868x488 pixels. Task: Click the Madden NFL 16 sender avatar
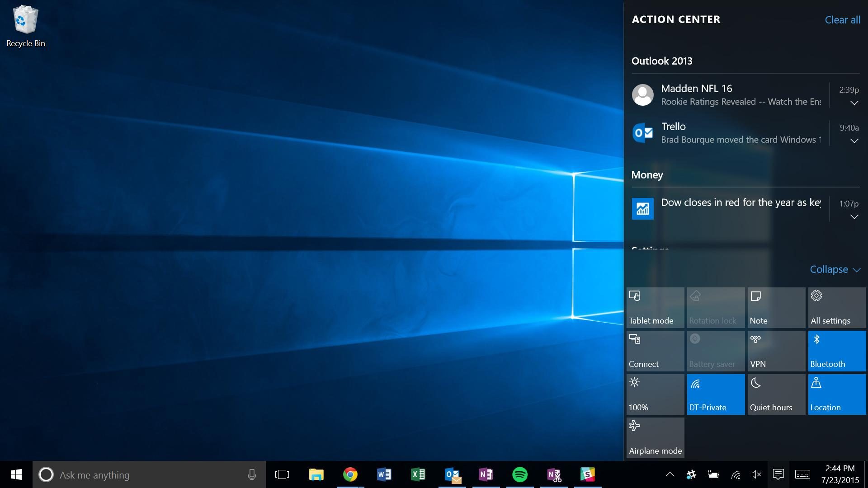(x=642, y=95)
